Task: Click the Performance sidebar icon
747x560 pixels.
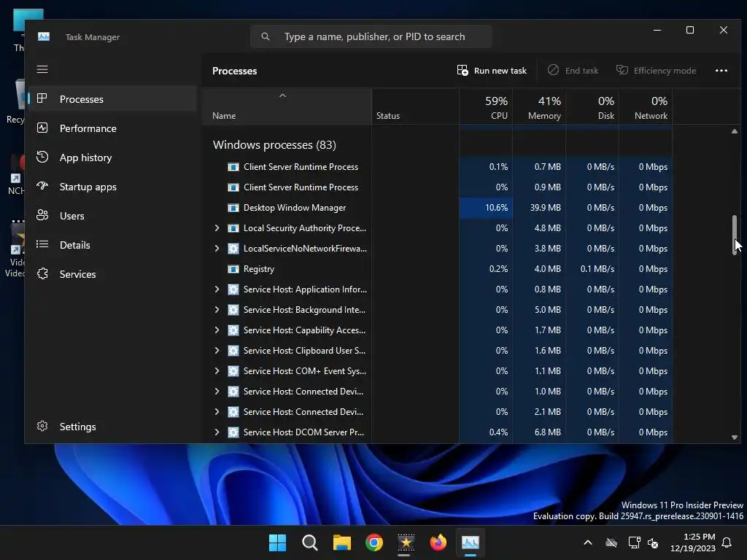Action: [42, 128]
